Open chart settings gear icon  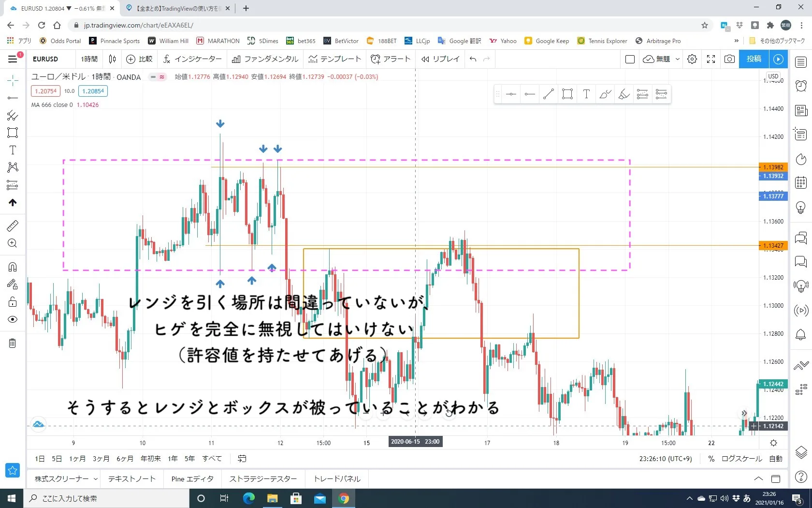(692, 59)
